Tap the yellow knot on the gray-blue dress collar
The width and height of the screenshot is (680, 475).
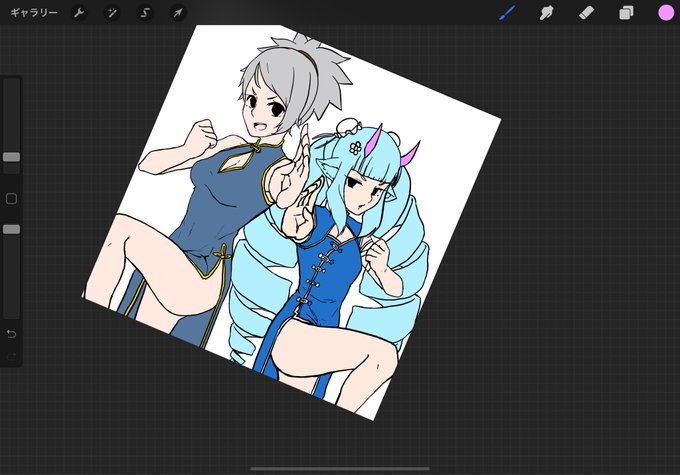point(257,147)
